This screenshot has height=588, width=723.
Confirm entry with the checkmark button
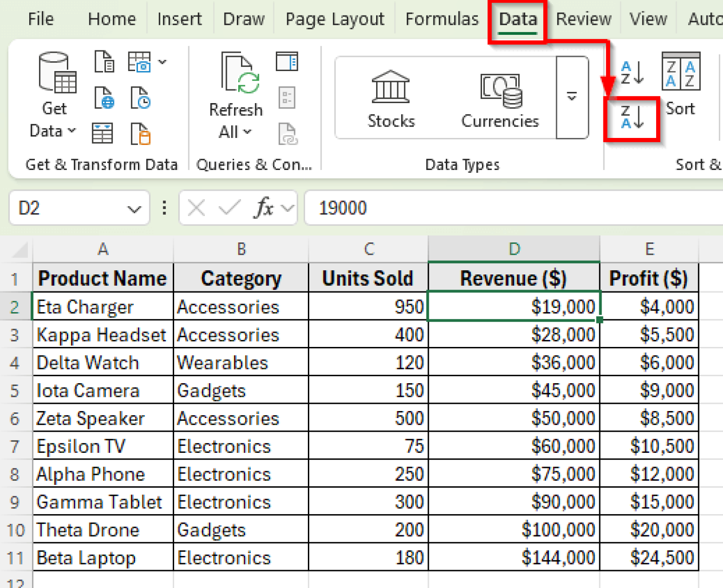pos(228,208)
